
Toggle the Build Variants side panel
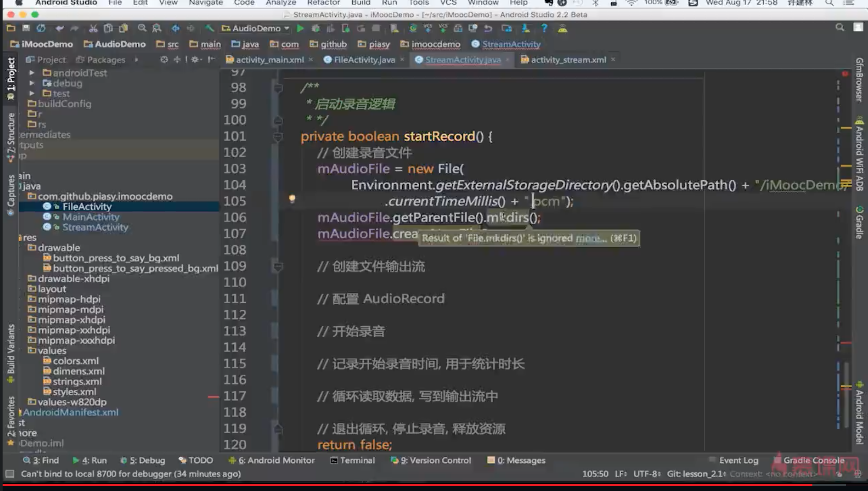coord(11,353)
